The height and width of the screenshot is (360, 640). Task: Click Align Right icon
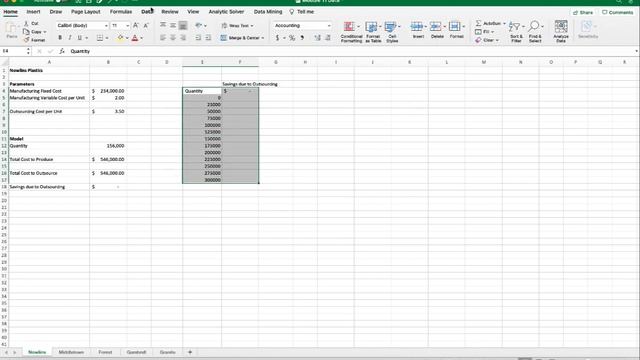point(183,38)
